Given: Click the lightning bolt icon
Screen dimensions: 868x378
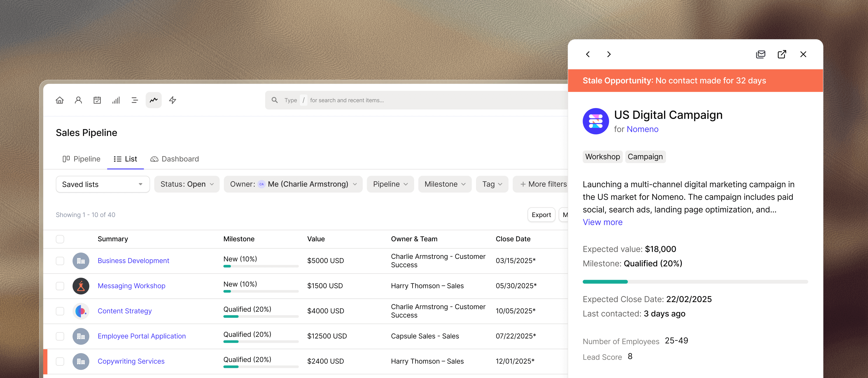Looking at the screenshot, I should (x=172, y=100).
